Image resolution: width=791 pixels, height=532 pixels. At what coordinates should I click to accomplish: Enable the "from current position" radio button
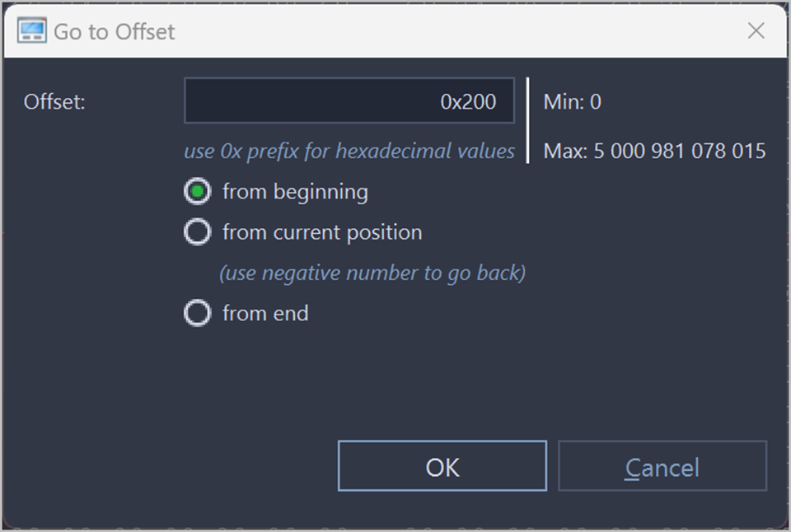coord(197,232)
